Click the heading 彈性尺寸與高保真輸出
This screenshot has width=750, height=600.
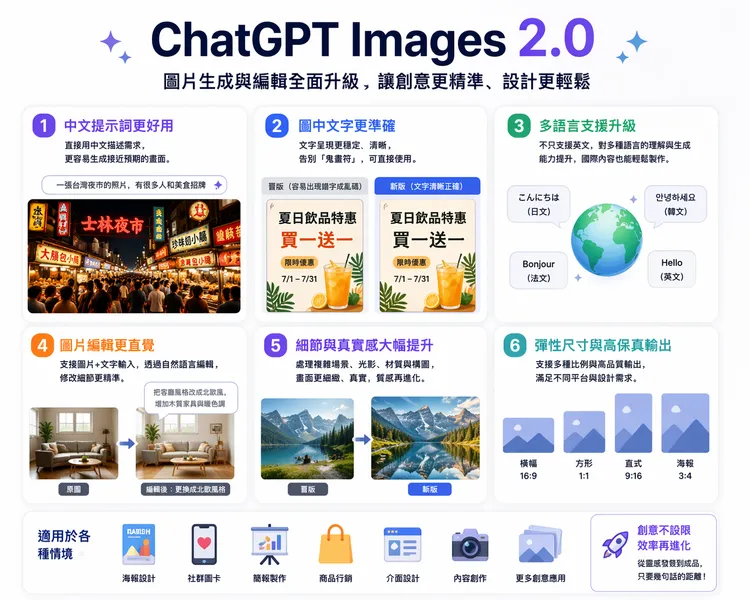coord(603,345)
